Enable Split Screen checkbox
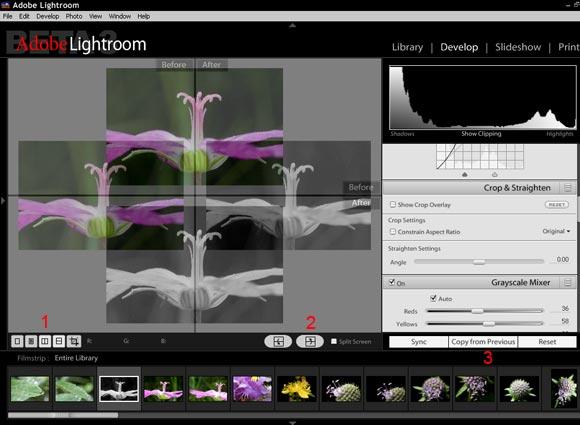Image resolution: width=580 pixels, height=425 pixels. pos(334,341)
